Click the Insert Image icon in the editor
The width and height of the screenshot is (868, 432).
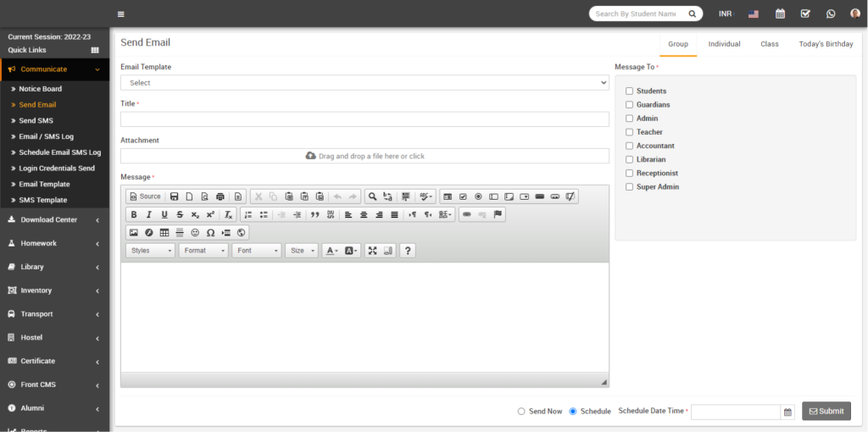134,233
